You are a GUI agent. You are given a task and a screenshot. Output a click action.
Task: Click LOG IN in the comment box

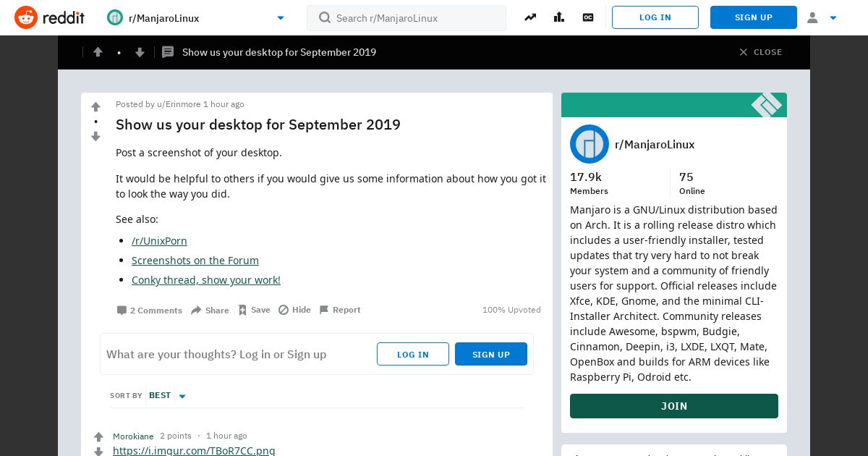[413, 354]
